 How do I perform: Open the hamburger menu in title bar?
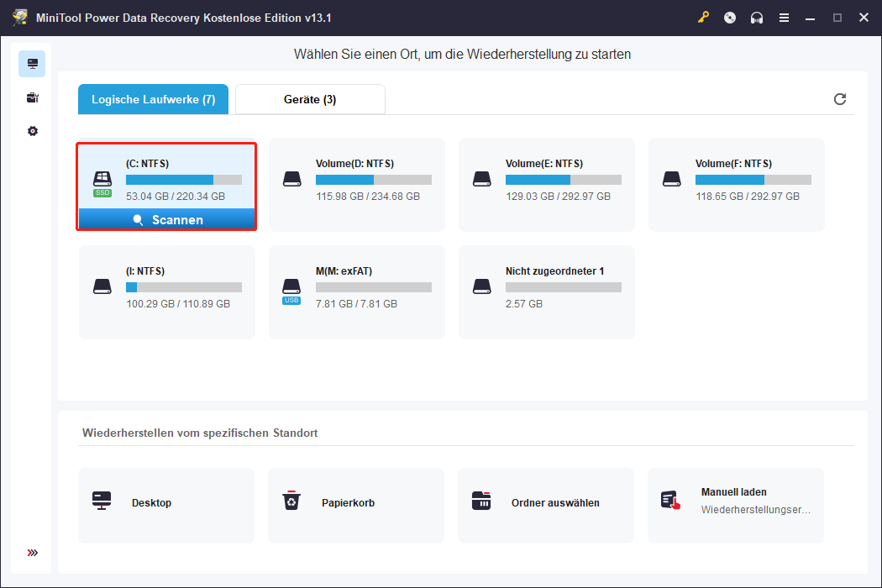click(x=784, y=18)
